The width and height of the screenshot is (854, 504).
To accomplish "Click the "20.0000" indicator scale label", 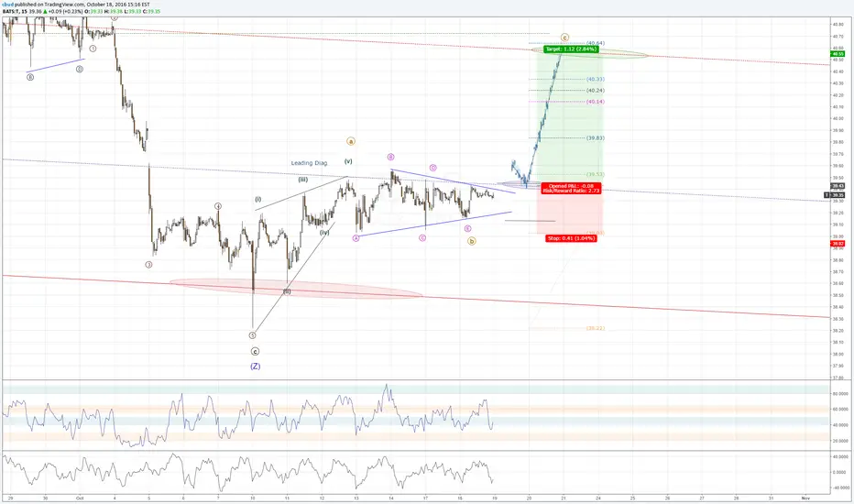I will [x=838, y=441].
